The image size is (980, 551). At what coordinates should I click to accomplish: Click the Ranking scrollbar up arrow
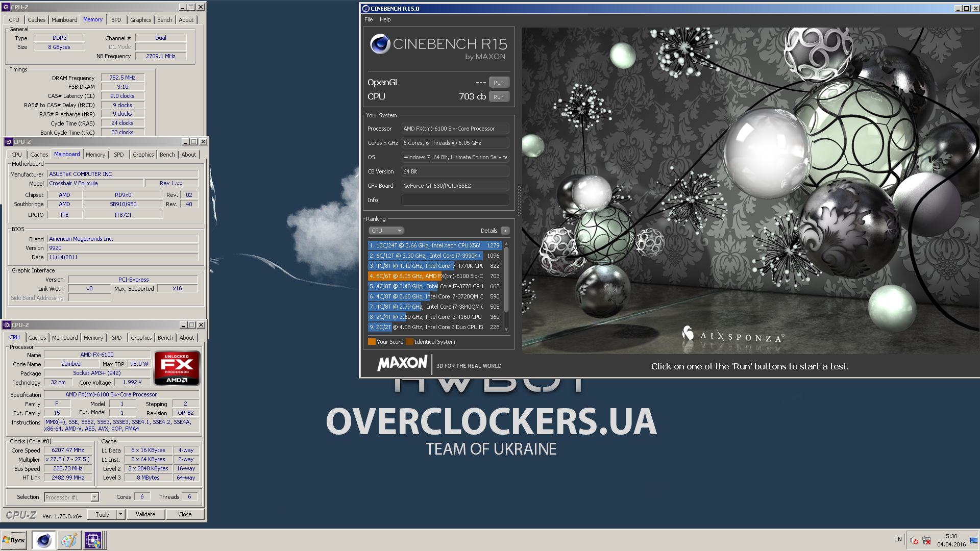(x=506, y=244)
